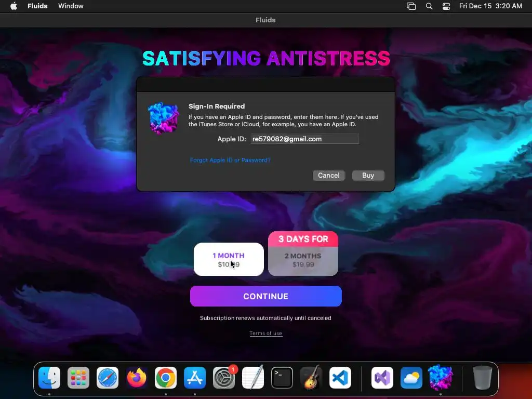Click the Buy button
532x399 pixels.
pyautogui.click(x=368, y=176)
